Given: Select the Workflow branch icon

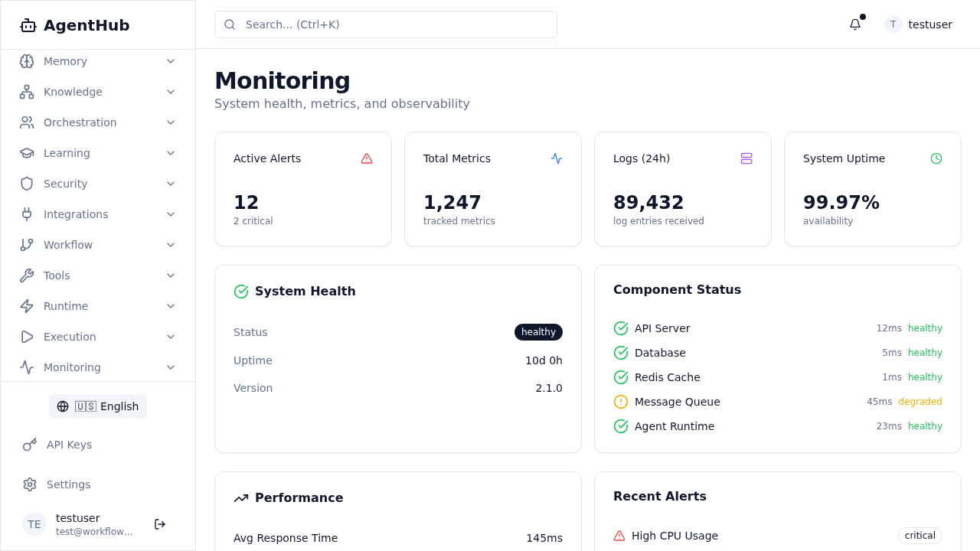Looking at the screenshot, I should click(27, 245).
